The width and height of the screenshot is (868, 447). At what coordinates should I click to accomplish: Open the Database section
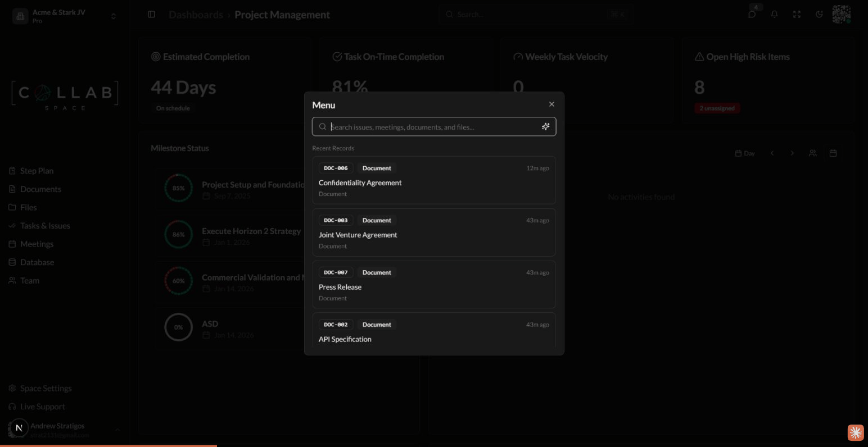[x=37, y=262]
